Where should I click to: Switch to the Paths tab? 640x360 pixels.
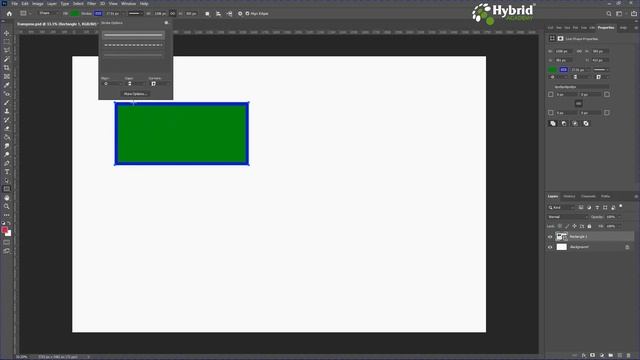[x=606, y=196]
